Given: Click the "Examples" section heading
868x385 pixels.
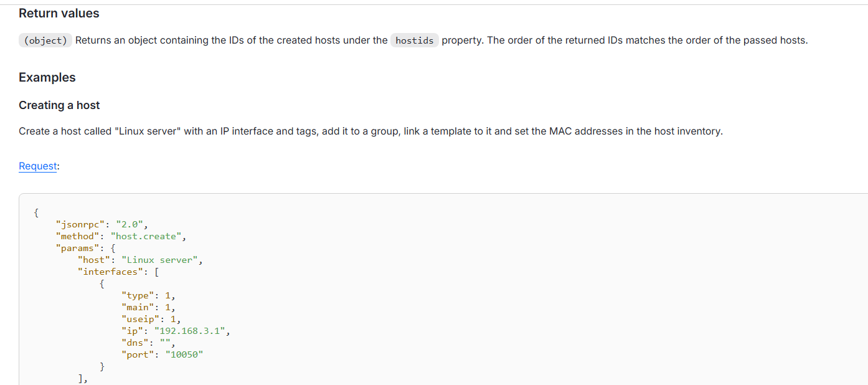Looking at the screenshot, I should [x=47, y=77].
